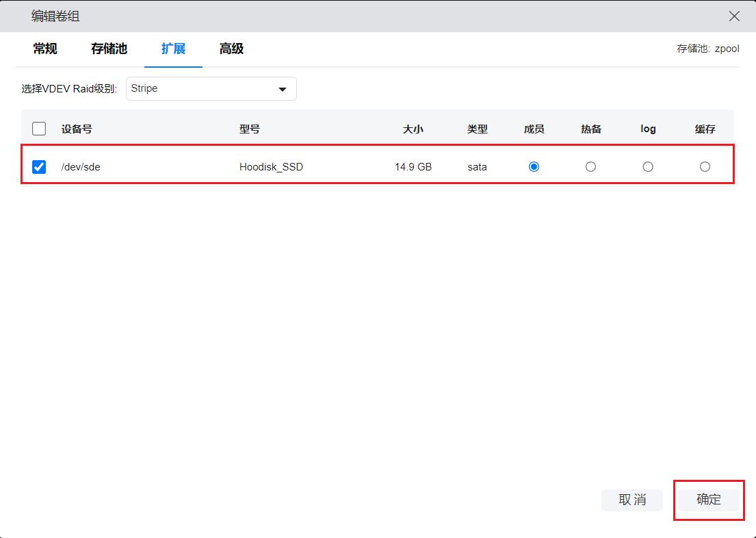The height and width of the screenshot is (538, 756).
Task: Click the 取消 button
Action: 631,500
